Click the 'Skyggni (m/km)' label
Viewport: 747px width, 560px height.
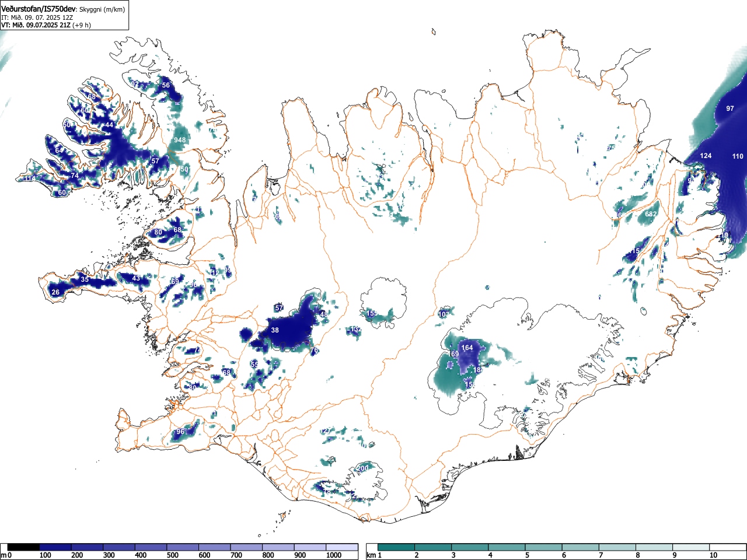click(x=102, y=9)
